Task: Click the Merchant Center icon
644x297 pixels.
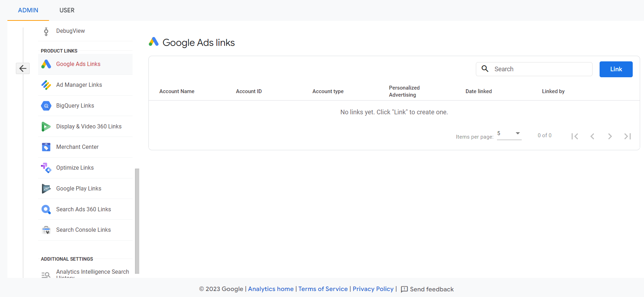Action: coord(46,147)
